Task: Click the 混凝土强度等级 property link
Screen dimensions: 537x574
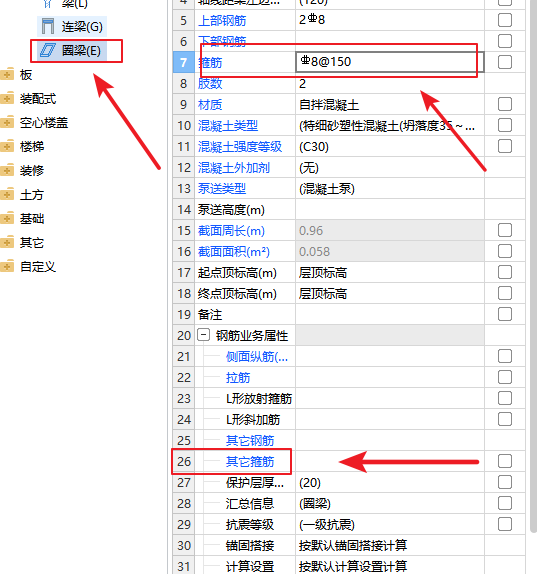Action: [x=240, y=147]
